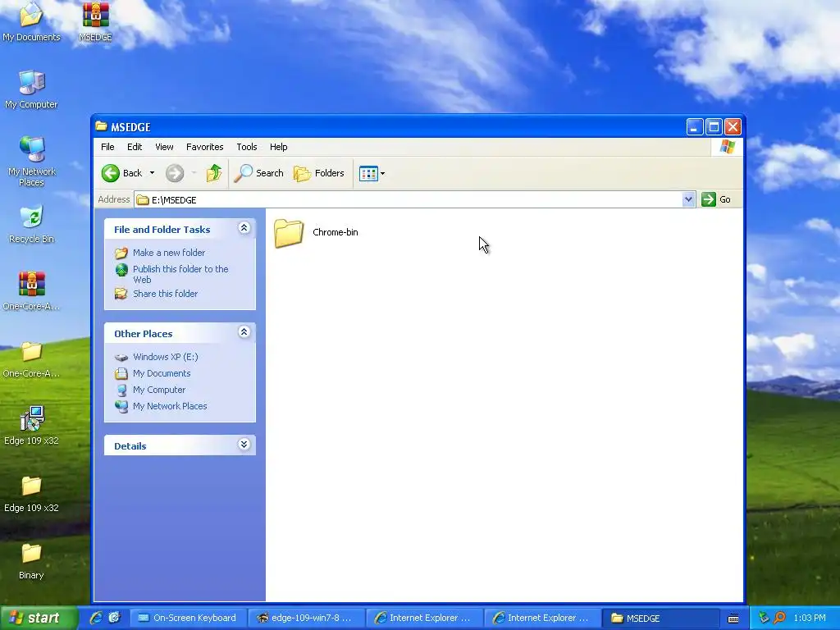Select My Network Places on the desktop
This screenshot has height=630, width=840.
(31, 161)
